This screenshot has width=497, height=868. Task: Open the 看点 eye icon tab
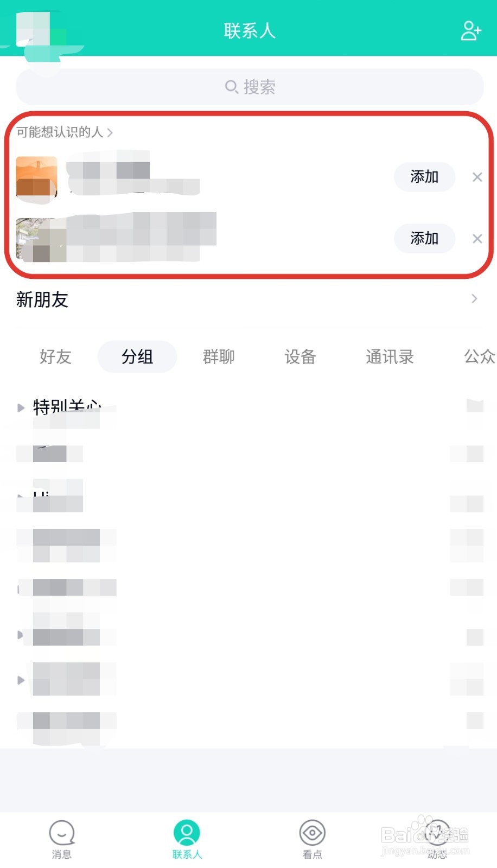[x=313, y=833]
